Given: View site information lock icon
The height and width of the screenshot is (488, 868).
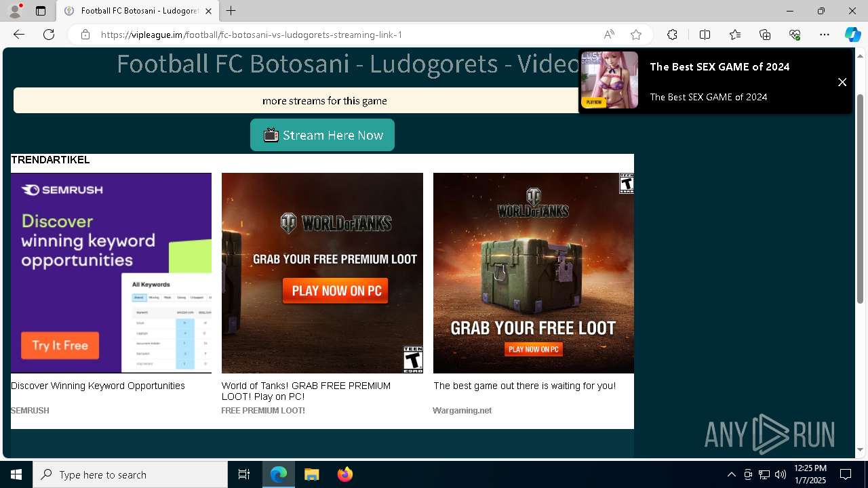Looking at the screenshot, I should pos(85,35).
